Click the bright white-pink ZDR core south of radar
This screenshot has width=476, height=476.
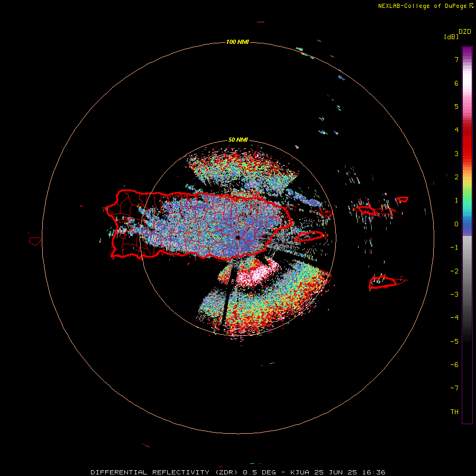click(258, 273)
